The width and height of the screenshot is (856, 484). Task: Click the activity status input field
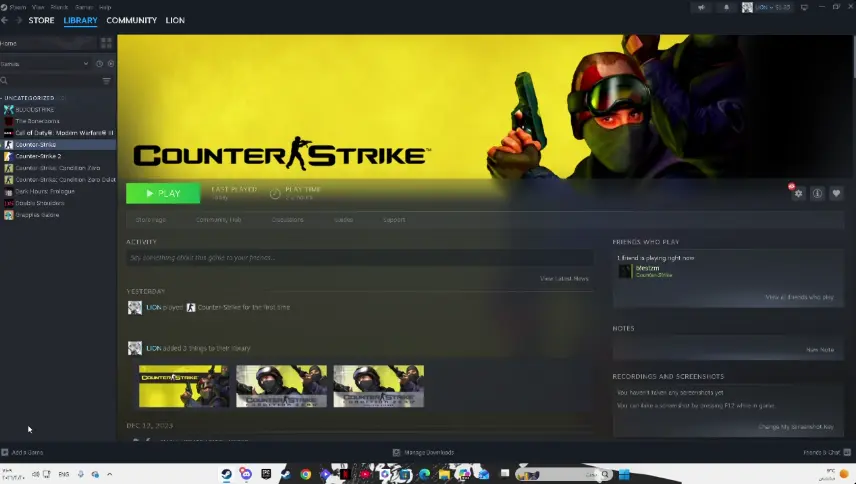coord(360,258)
